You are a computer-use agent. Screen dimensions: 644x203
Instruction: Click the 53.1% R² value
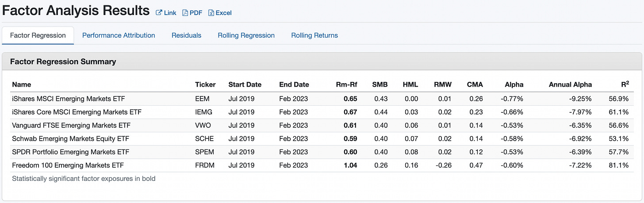click(619, 138)
